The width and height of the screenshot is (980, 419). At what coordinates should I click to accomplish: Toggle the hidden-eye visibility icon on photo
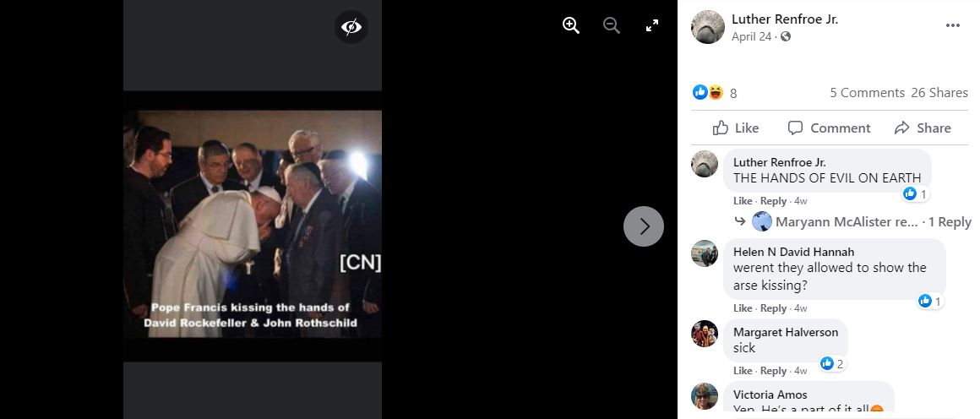(x=351, y=27)
